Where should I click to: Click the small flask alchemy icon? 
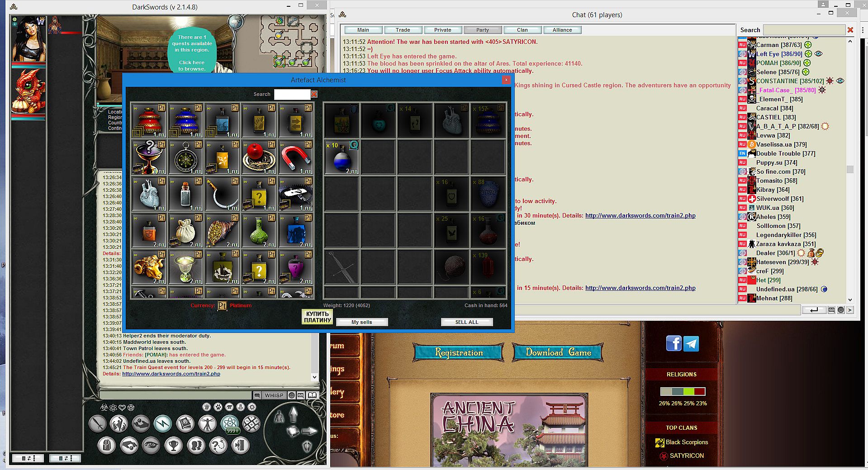coord(241,407)
